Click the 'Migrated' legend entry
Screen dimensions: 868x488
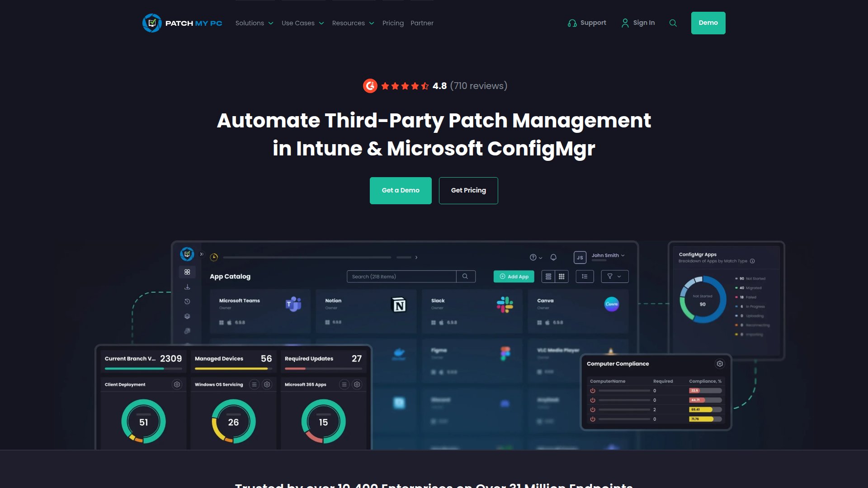pos(749,288)
